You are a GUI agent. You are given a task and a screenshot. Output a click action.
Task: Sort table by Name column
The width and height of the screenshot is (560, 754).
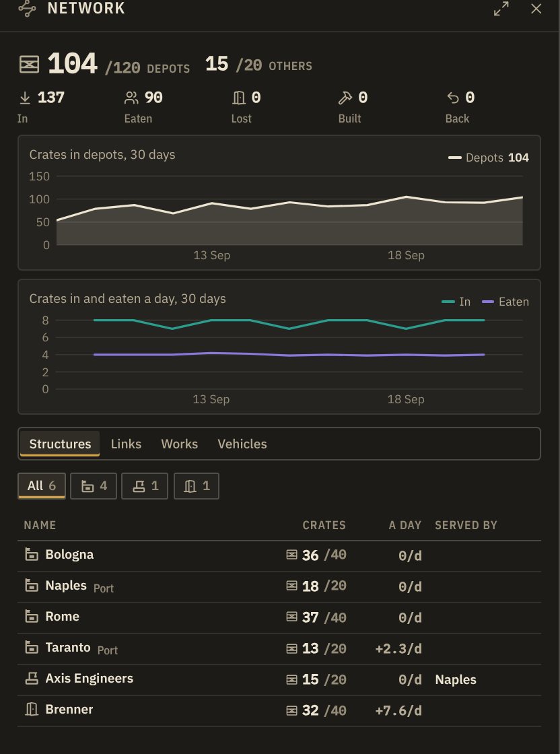(40, 525)
